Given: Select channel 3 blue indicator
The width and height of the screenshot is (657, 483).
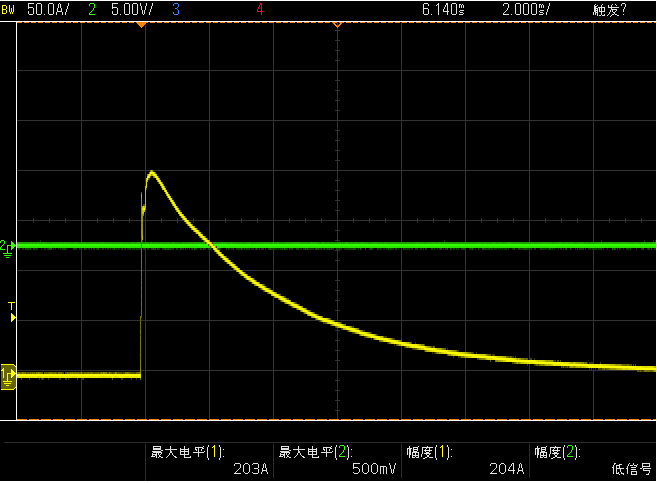Looking at the screenshot, I should point(176,10).
